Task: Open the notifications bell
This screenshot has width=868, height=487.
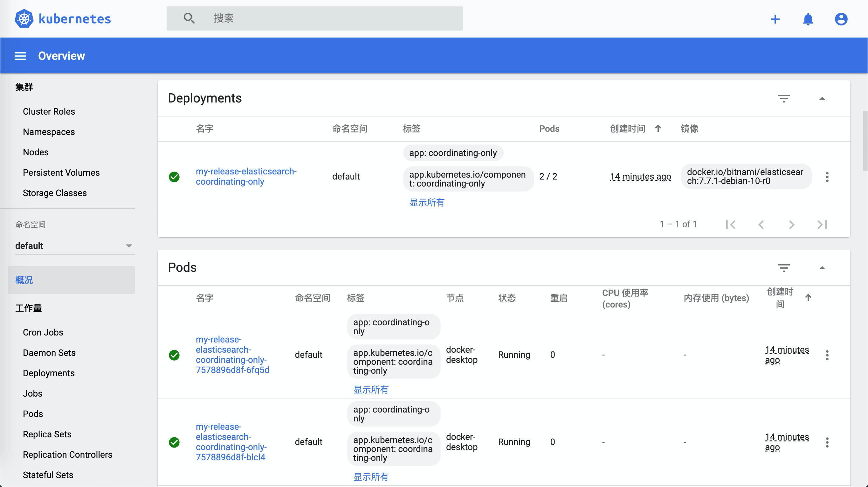Action: click(808, 19)
